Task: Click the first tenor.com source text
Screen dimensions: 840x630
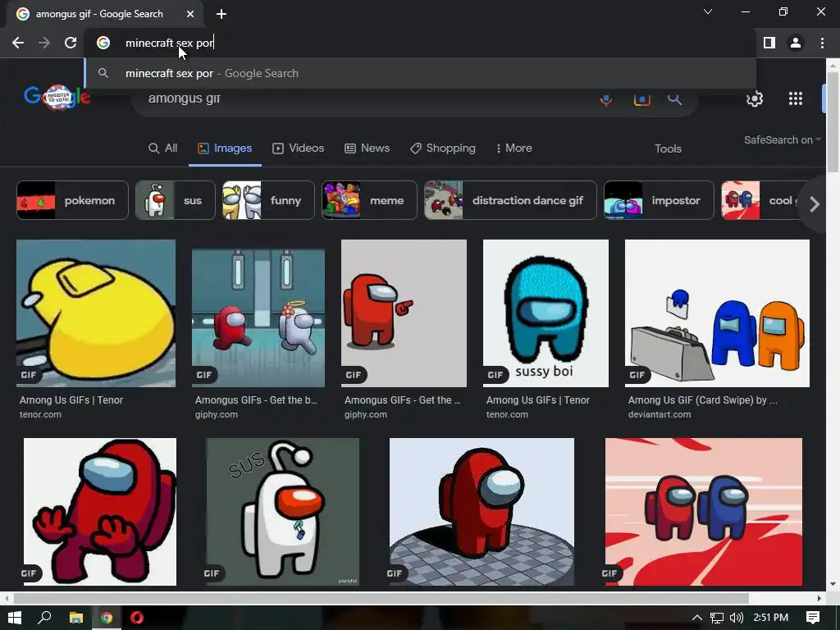Action: [41, 414]
